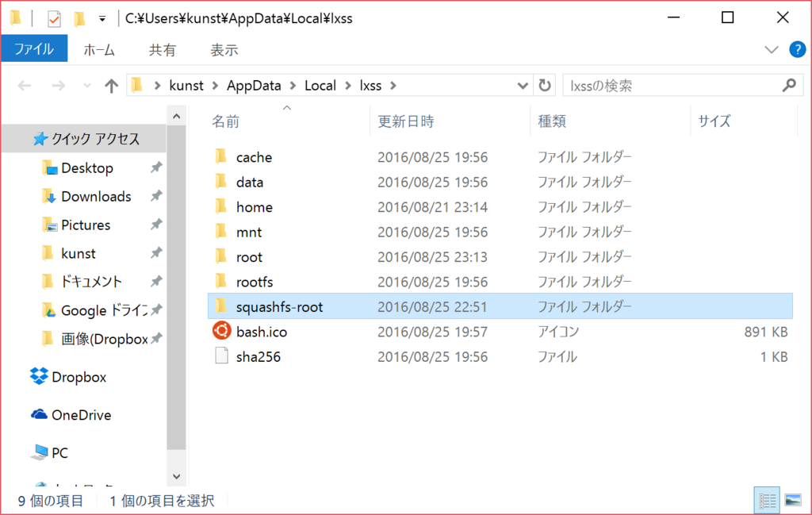Open the address bar history dropdown
Screen dimensions: 812x515
point(523,86)
